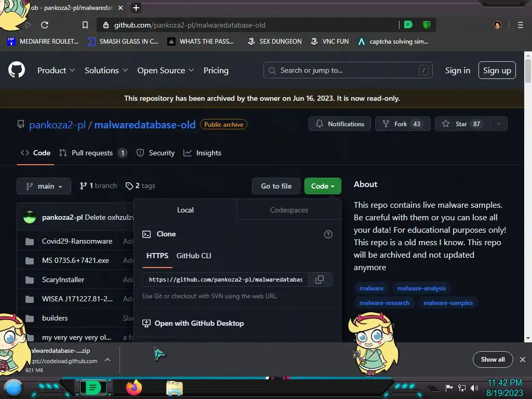Image resolution: width=532 pixels, height=399 pixels.
Task: Focus the GitHub search field
Action: coord(348,70)
